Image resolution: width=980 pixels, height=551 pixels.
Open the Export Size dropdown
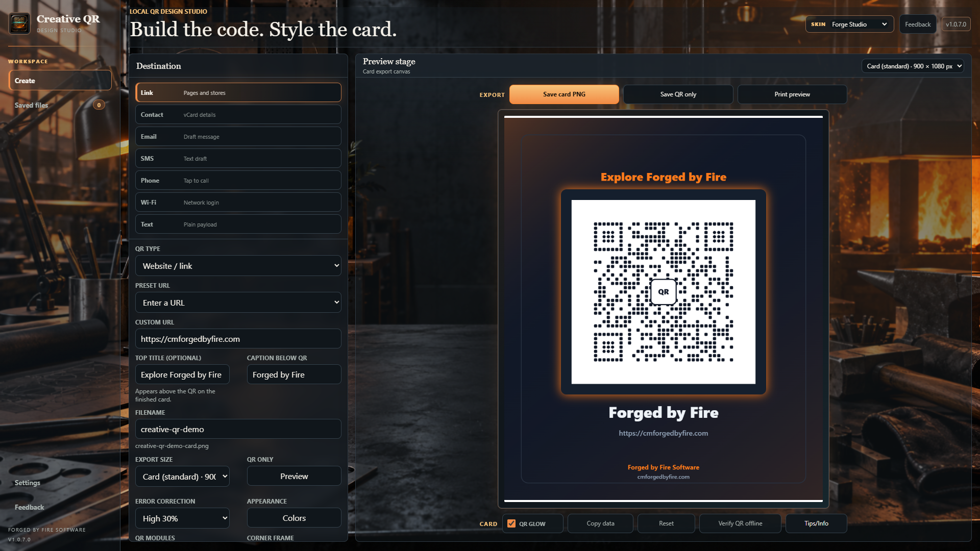pyautogui.click(x=182, y=477)
